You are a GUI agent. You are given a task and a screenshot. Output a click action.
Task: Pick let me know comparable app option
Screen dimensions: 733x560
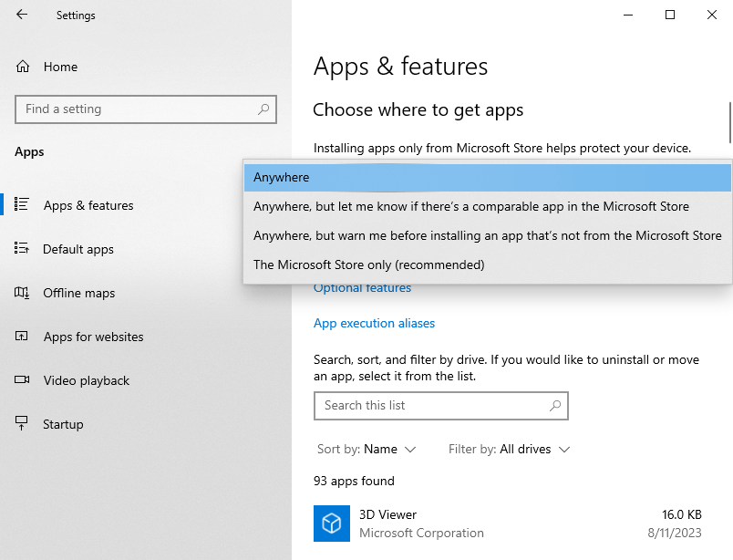470,207
